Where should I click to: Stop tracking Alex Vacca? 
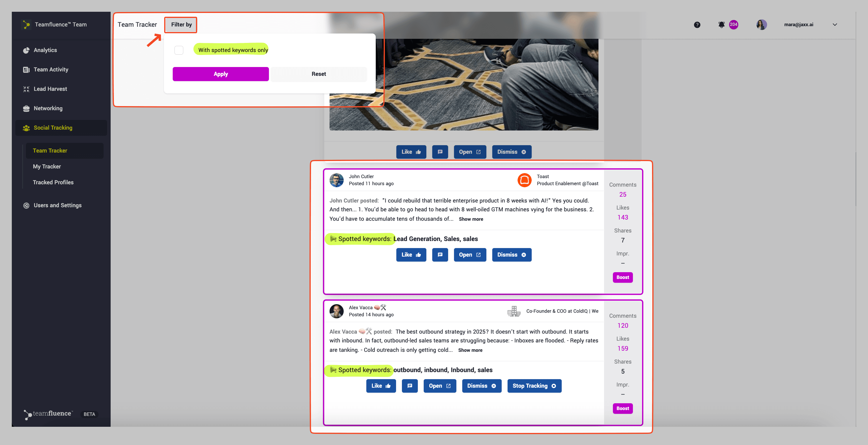pos(534,386)
